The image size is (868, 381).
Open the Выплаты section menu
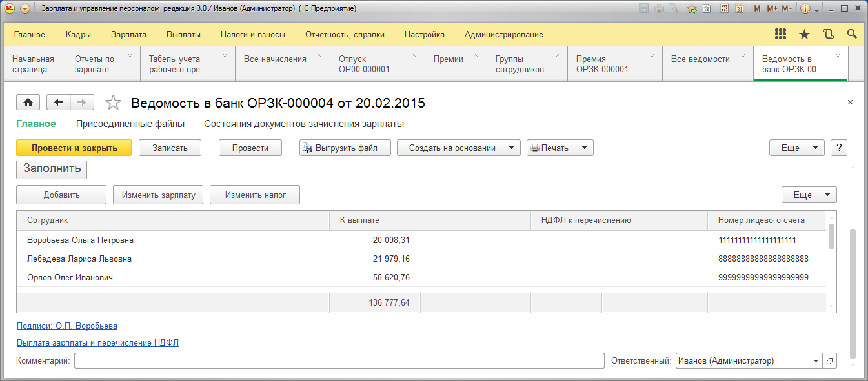point(183,35)
